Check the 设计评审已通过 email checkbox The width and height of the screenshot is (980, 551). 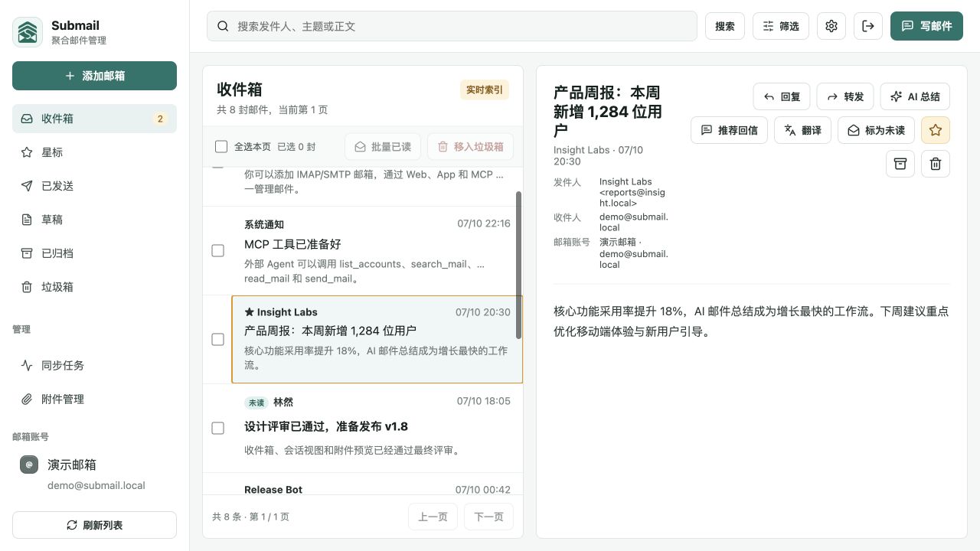[217, 428]
